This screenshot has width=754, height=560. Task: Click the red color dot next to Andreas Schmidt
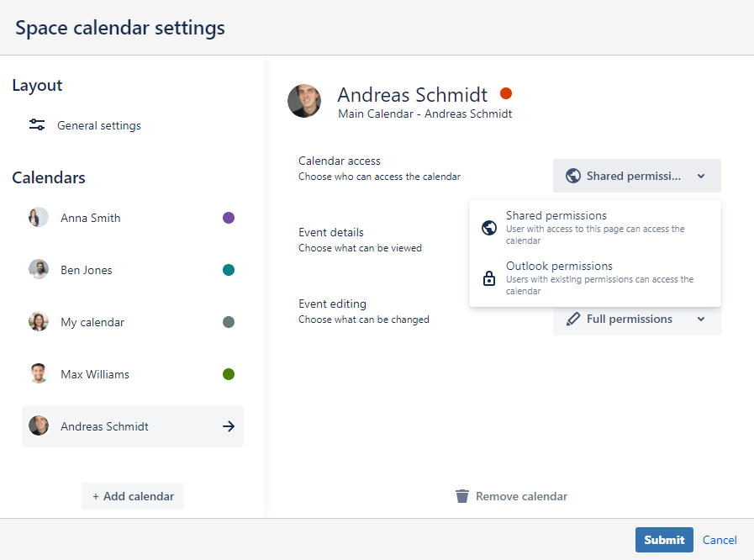click(506, 93)
